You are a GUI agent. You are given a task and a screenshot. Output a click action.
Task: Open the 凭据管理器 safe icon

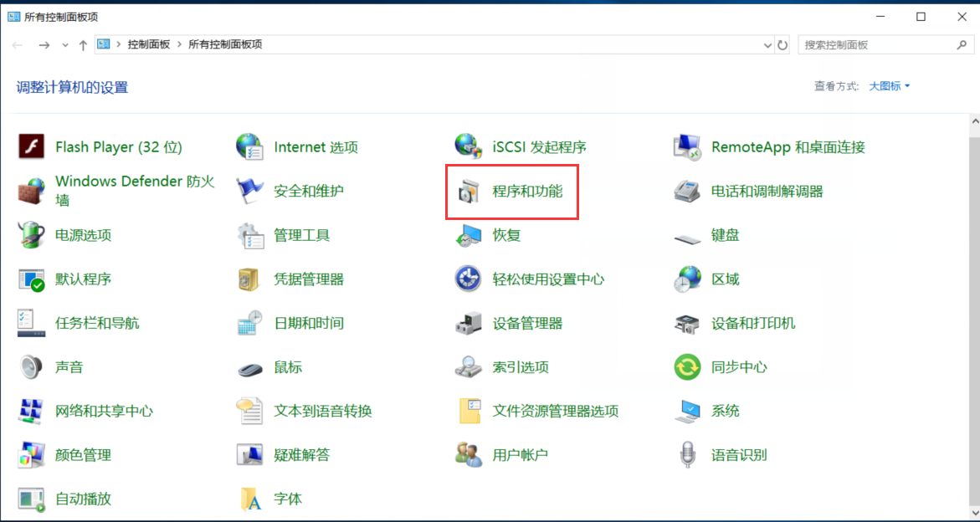pyautogui.click(x=250, y=279)
